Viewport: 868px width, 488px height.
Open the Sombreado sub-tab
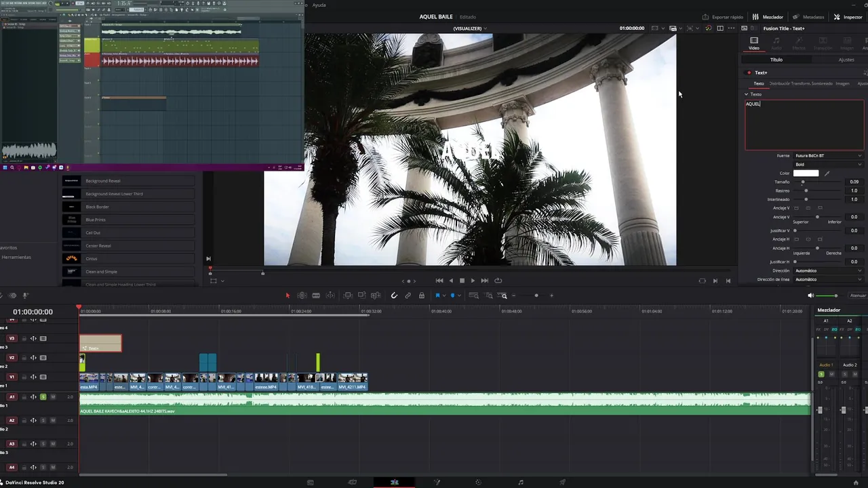(823, 83)
